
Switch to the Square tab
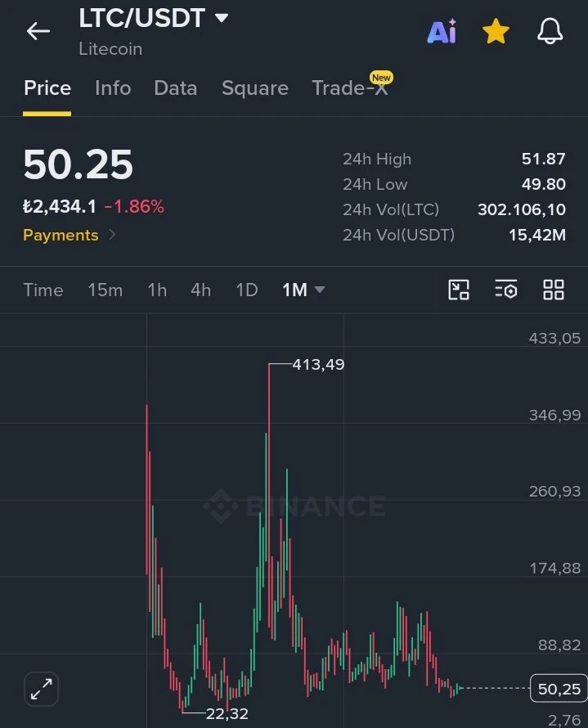pyautogui.click(x=255, y=88)
